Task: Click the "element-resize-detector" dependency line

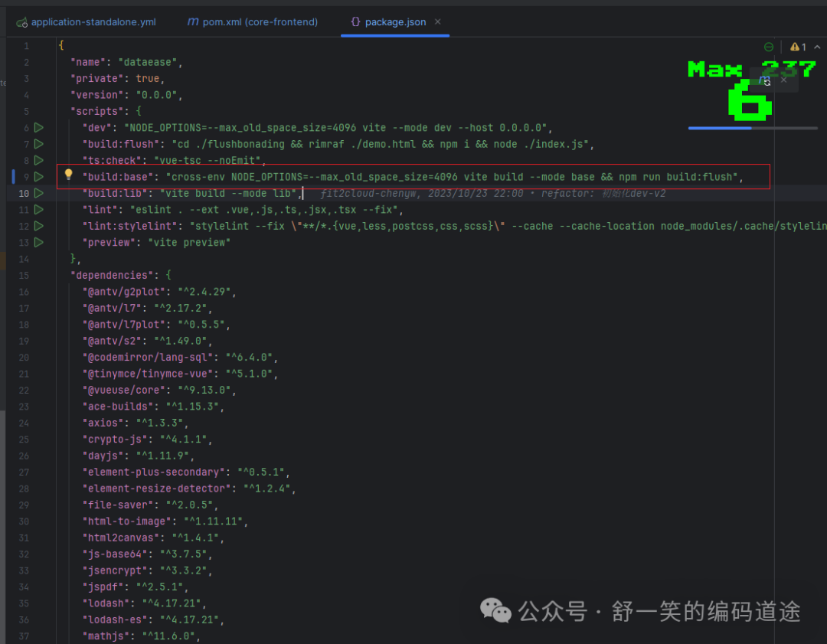Action: point(189,489)
